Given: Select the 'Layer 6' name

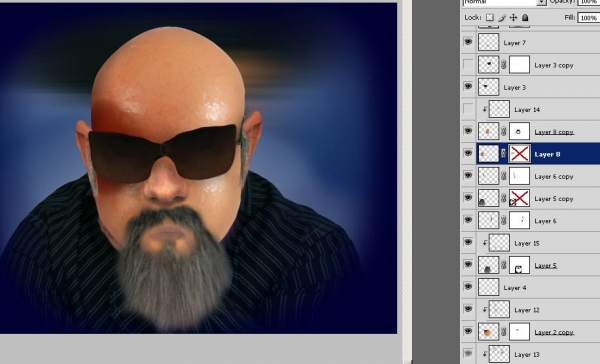Looking at the screenshot, I should tap(545, 221).
